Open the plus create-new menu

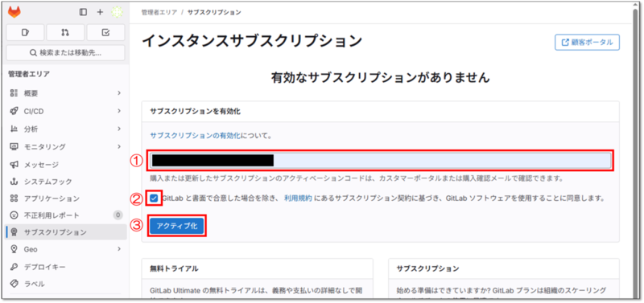100,12
